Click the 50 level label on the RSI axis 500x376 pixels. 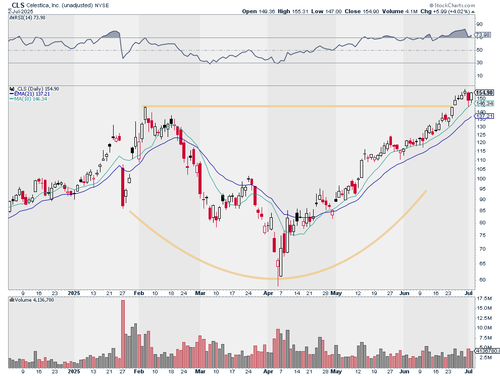click(x=479, y=50)
